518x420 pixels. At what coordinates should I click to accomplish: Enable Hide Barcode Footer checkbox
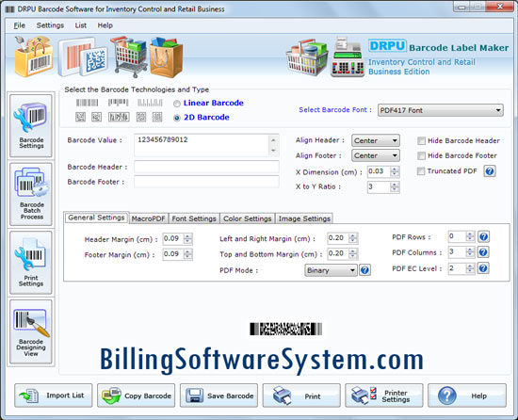pos(421,155)
